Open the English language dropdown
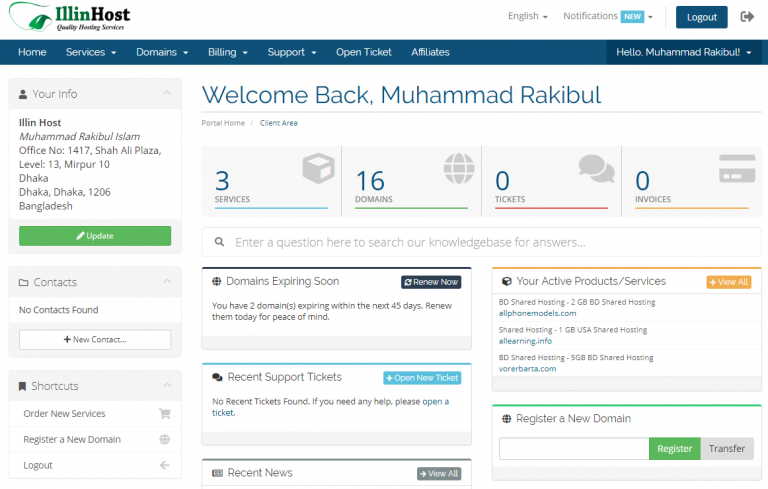This screenshot has height=489, width=768. click(527, 17)
